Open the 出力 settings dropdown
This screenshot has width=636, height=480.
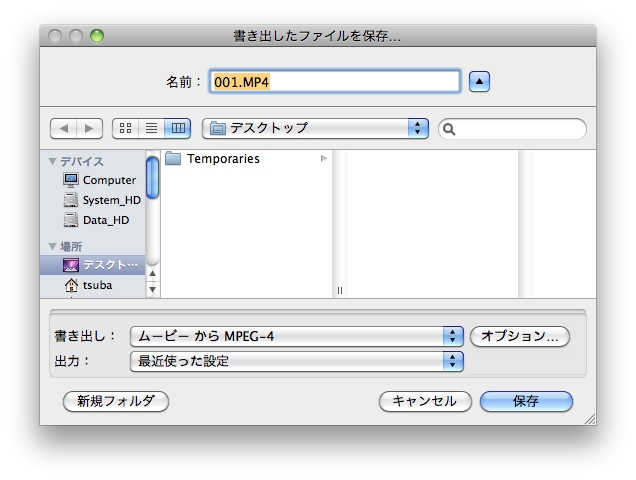297,361
